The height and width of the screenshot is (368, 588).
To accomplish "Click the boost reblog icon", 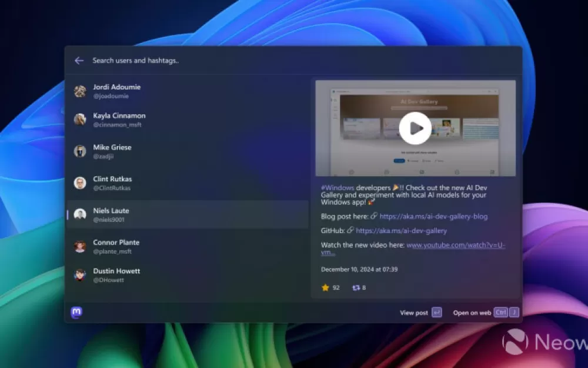I will 356,288.
